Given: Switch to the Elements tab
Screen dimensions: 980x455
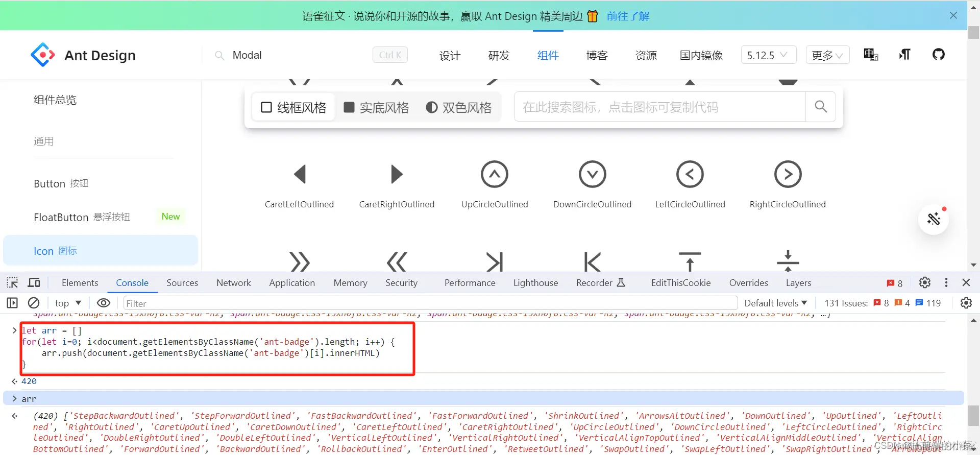Looking at the screenshot, I should pos(80,282).
